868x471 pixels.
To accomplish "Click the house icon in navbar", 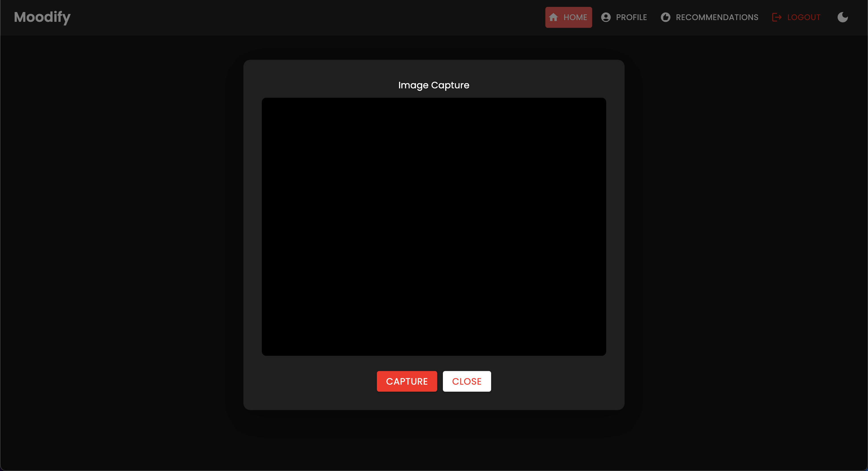I will click(553, 17).
